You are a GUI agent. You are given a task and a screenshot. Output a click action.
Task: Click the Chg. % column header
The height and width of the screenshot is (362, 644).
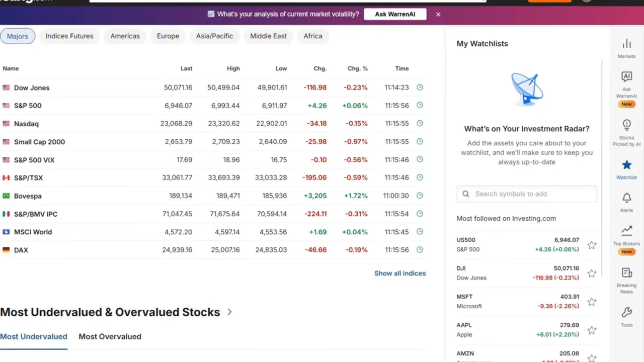pos(358,68)
